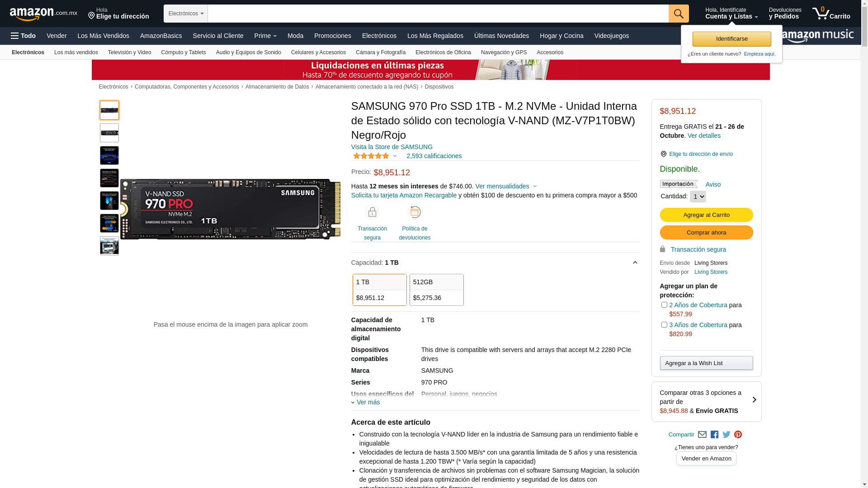The height and width of the screenshot is (488, 868).
Task: Select the second product thumbnail image
Action: 109,133
